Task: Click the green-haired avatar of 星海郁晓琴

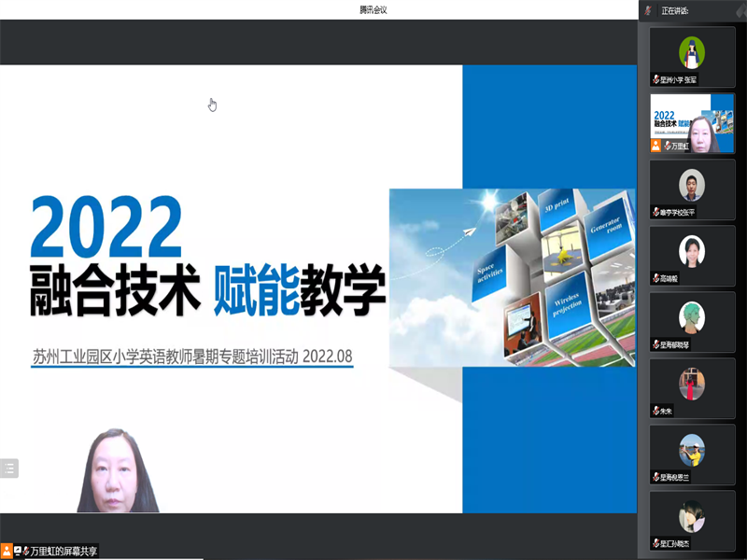Action: click(692, 317)
